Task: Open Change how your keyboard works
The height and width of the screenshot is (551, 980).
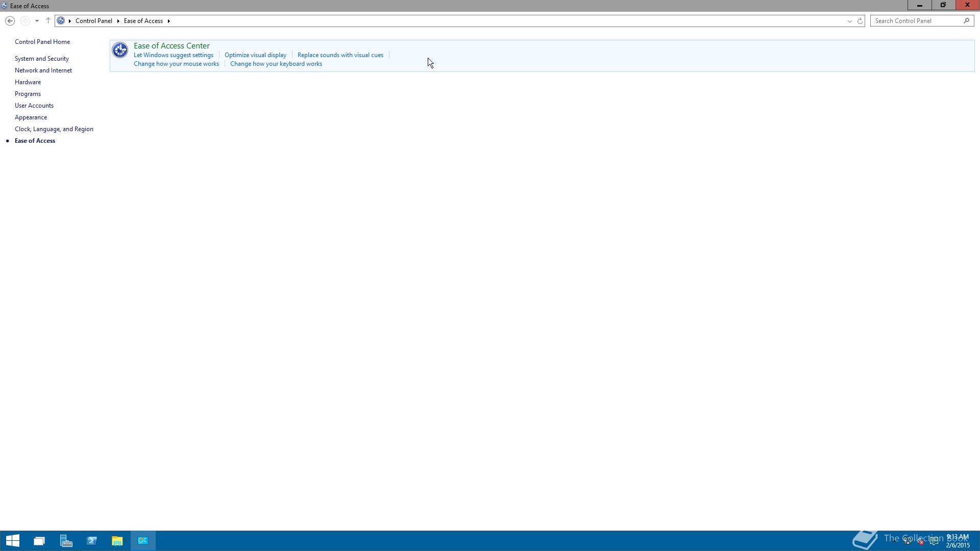Action: click(x=276, y=64)
